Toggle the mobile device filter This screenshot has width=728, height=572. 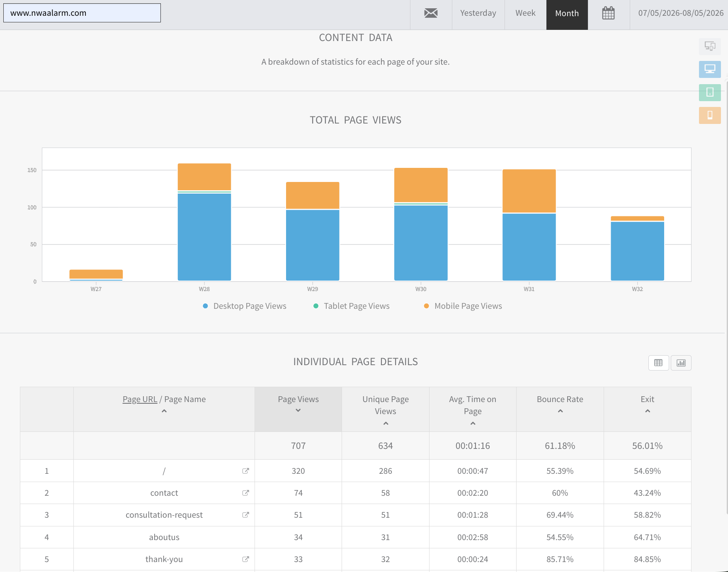point(710,115)
